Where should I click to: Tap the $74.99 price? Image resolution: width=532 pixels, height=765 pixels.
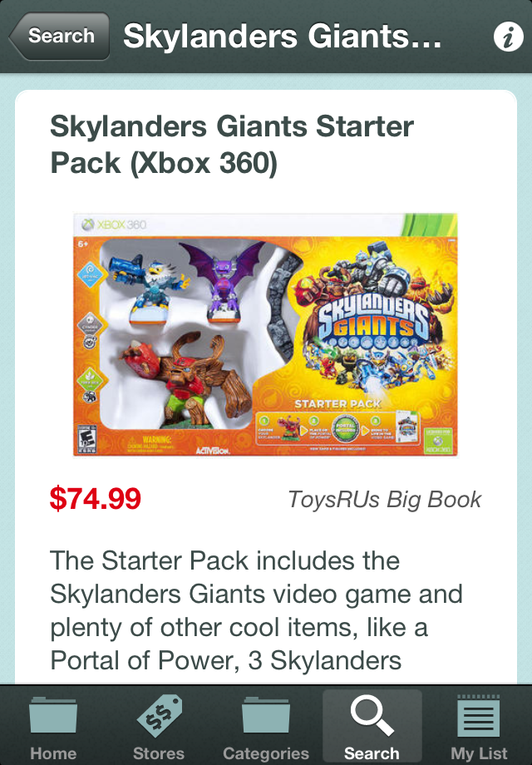coord(95,499)
